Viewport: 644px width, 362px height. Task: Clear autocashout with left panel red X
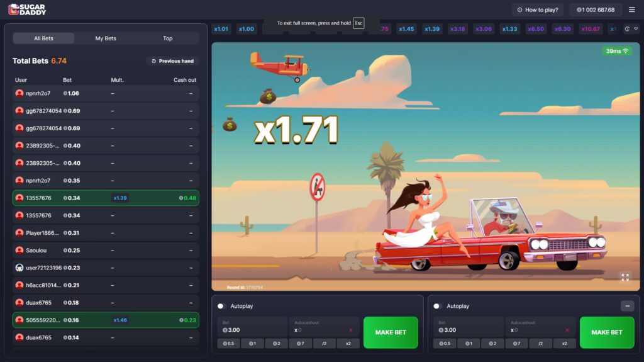coord(350,330)
